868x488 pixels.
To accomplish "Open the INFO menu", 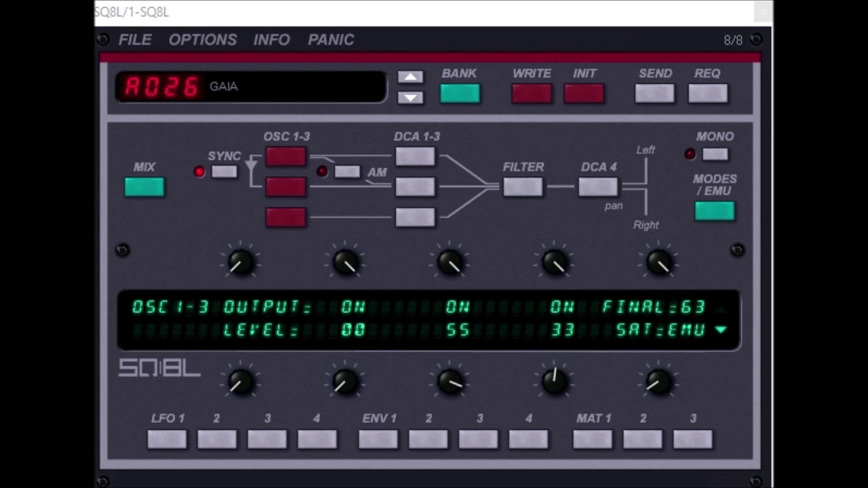I will (x=272, y=40).
